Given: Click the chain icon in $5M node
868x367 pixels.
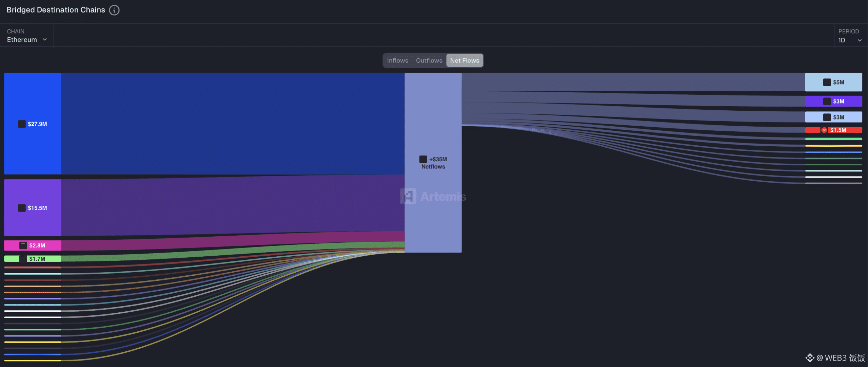Looking at the screenshot, I should click(827, 82).
